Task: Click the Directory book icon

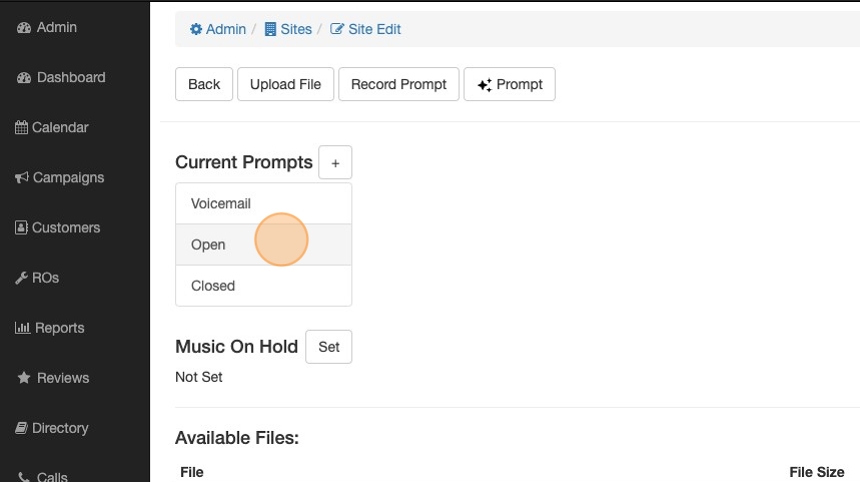Action: click(22, 428)
